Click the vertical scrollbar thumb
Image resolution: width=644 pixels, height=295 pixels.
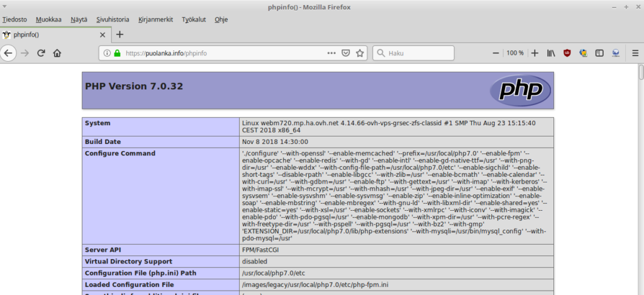tap(641, 72)
